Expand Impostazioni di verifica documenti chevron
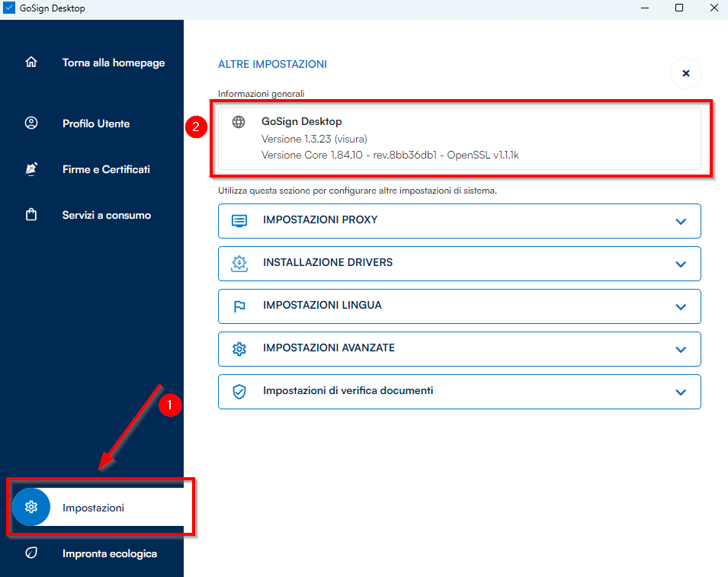Screen dimensions: 728x577 point(681,393)
